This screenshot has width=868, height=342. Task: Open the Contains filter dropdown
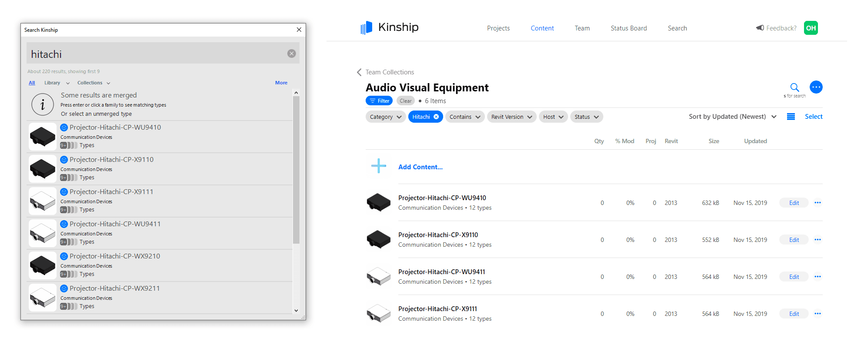[465, 117]
